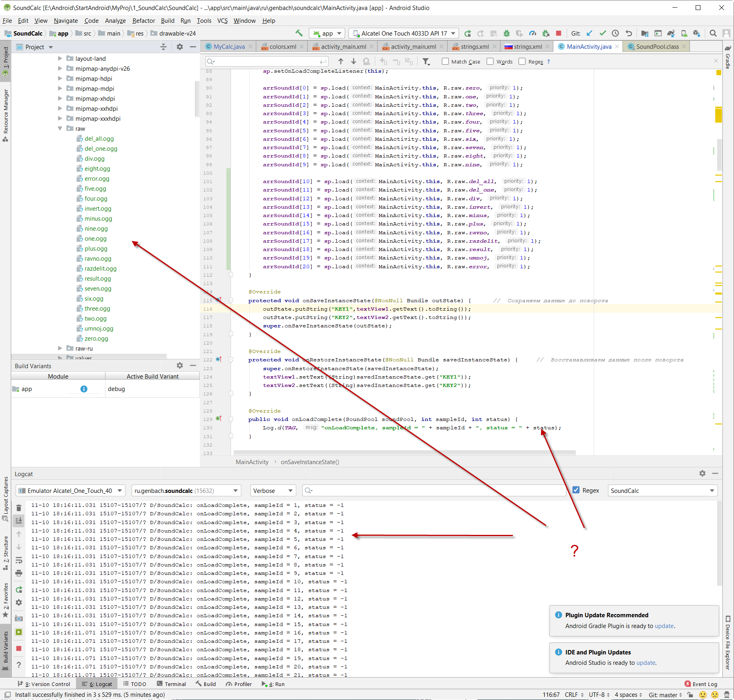Click the logcat print icon
The width and height of the screenshot is (734, 700).
(x=18, y=574)
